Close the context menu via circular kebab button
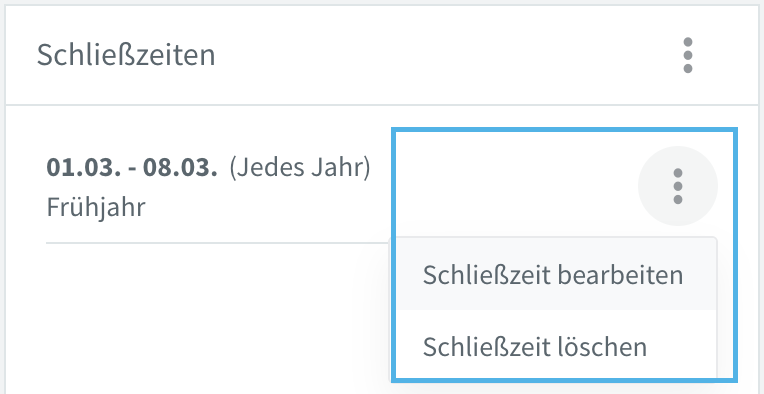764x394 pixels. coord(678,186)
